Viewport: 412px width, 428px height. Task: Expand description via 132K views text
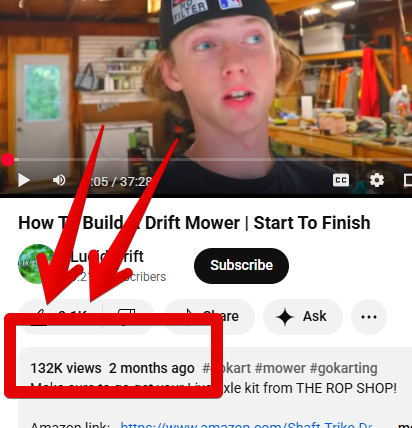66,368
